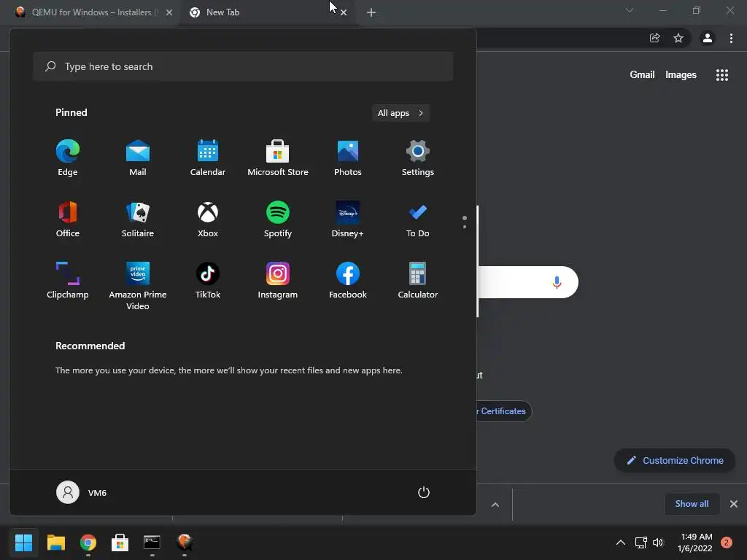
Task: Launch the Office app
Action: (x=68, y=219)
